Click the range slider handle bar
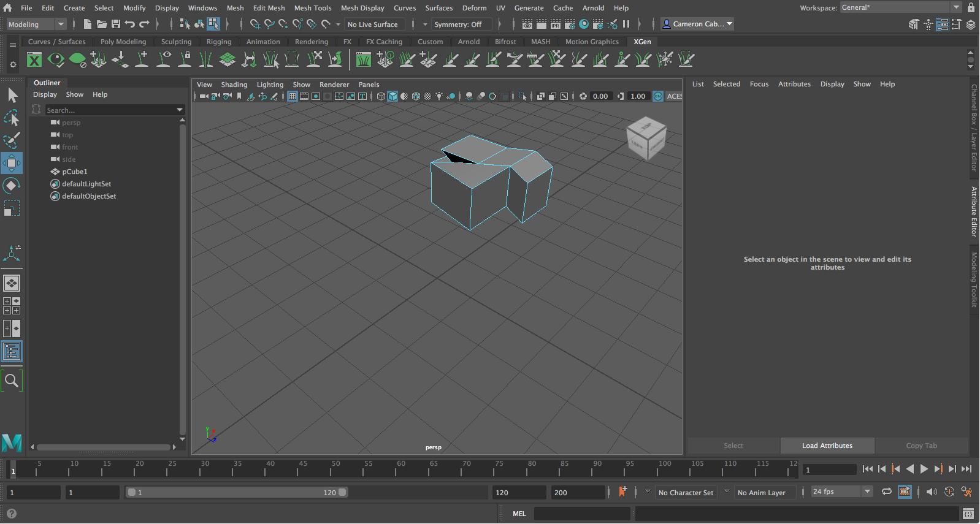The width and height of the screenshot is (980, 524). pos(237,492)
